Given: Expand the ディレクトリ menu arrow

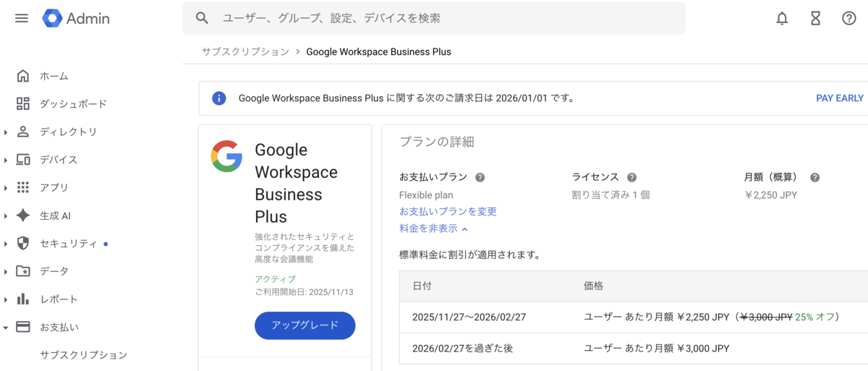Looking at the screenshot, I should click(6, 132).
